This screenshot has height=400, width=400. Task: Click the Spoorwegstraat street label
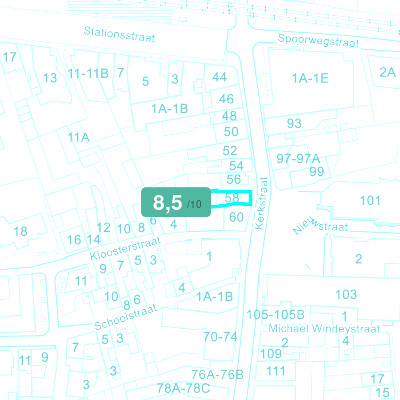click(x=318, y=40)
